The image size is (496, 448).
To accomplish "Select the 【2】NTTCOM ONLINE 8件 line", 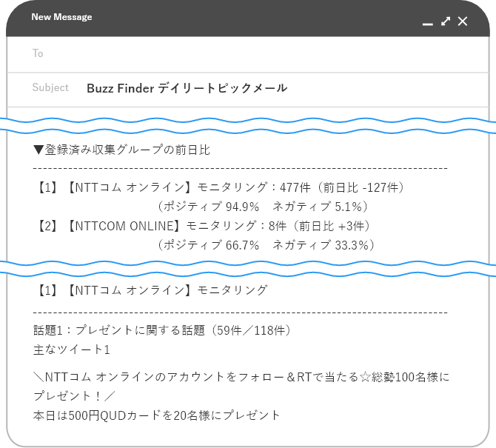I will tap(202, 226).
